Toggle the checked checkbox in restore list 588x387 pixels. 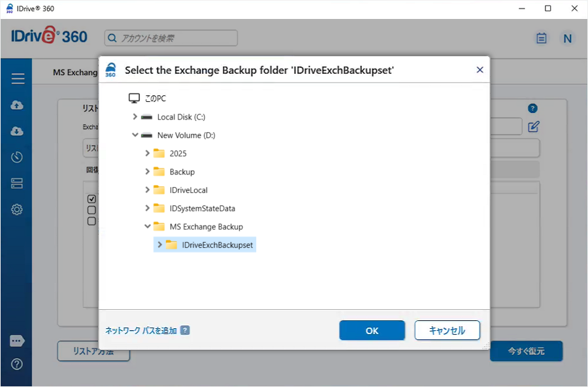(92, 199)
